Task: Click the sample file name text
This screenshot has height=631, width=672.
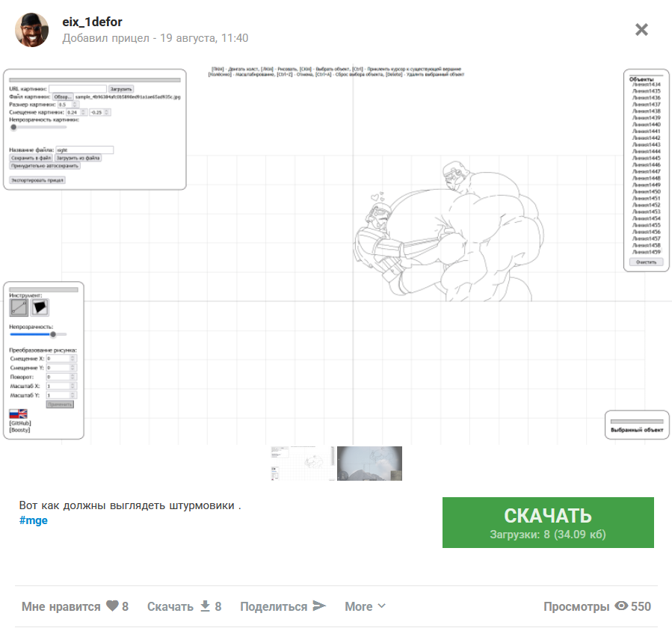Action: click(x=128, y=97)
